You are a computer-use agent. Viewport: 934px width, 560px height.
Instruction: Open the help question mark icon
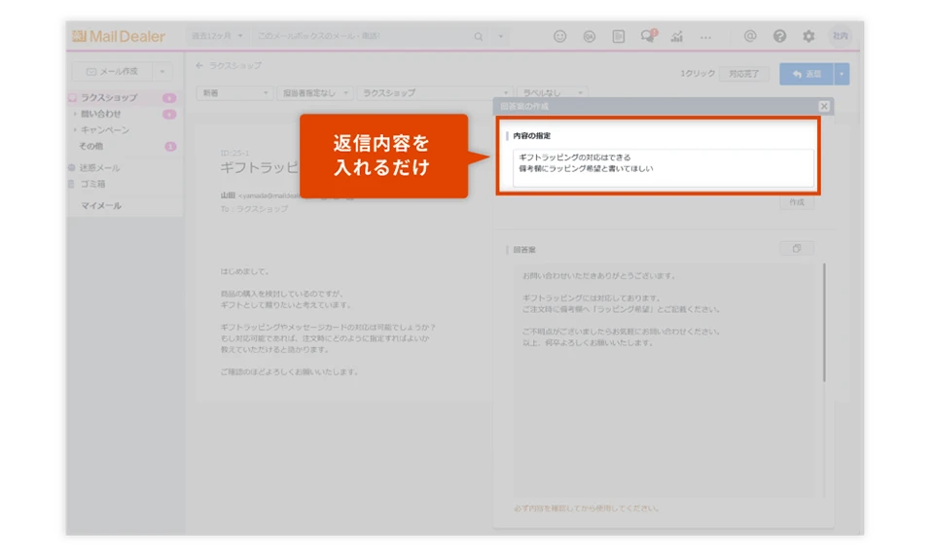(778, 35)
